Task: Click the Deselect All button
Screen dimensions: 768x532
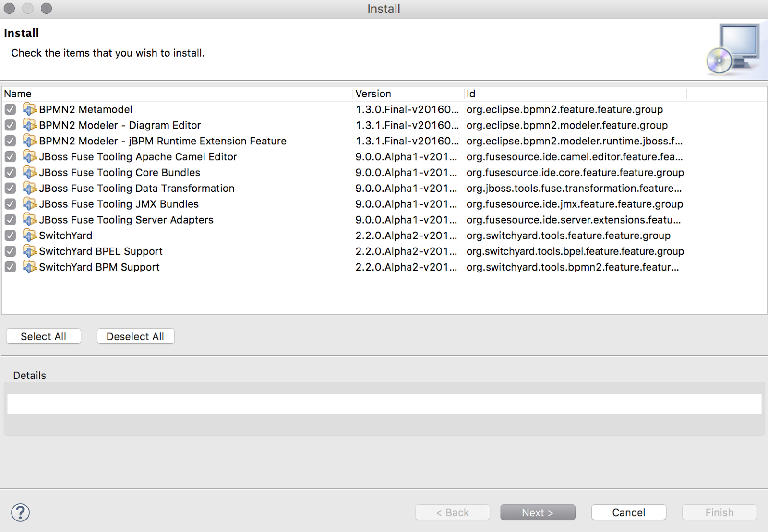Action: [x=135, y=336]
